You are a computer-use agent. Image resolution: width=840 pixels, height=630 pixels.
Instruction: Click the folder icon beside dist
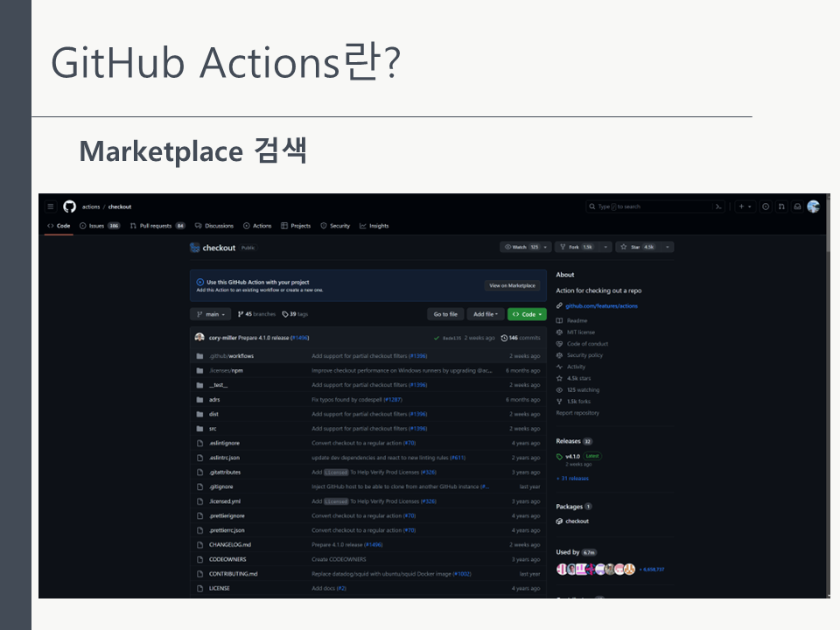(x=199, y=414)
